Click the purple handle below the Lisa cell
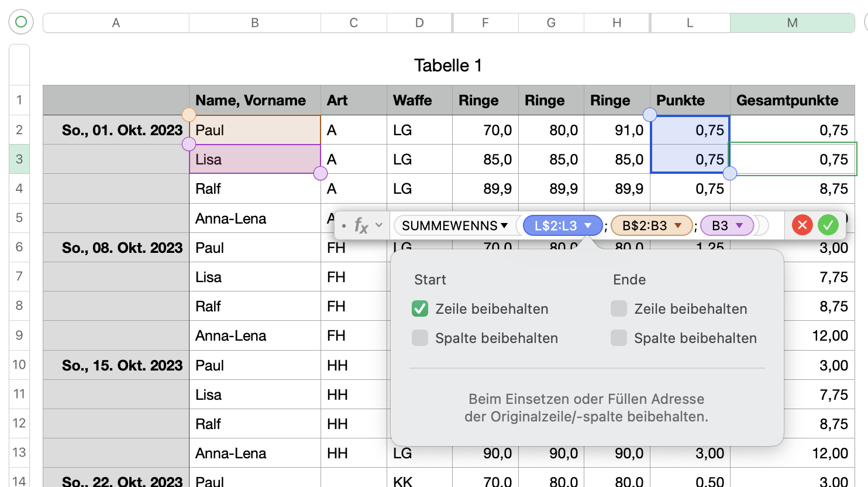The image size is (868, 487). click(x=321, y=173)
